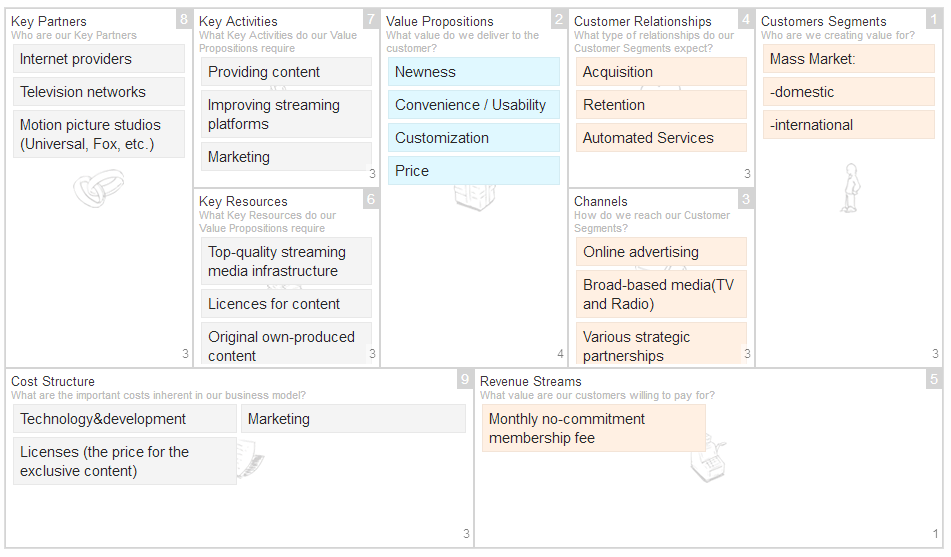The width and height of the screenshot is (951, 557).
Task: Select the Newness value proposition card
Action: point(473,72)
